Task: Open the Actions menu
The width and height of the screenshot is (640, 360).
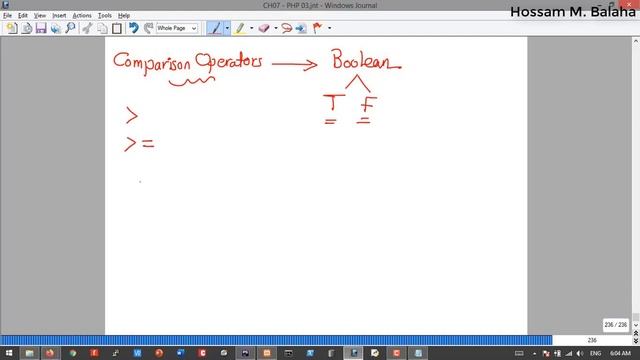Action: (82, 16)
